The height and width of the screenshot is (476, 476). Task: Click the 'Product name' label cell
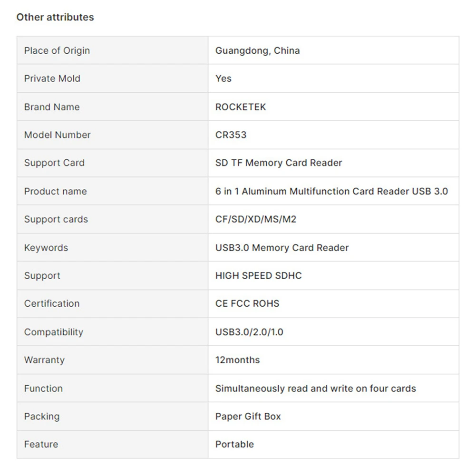pyautogui.click(x=56, y=191)
